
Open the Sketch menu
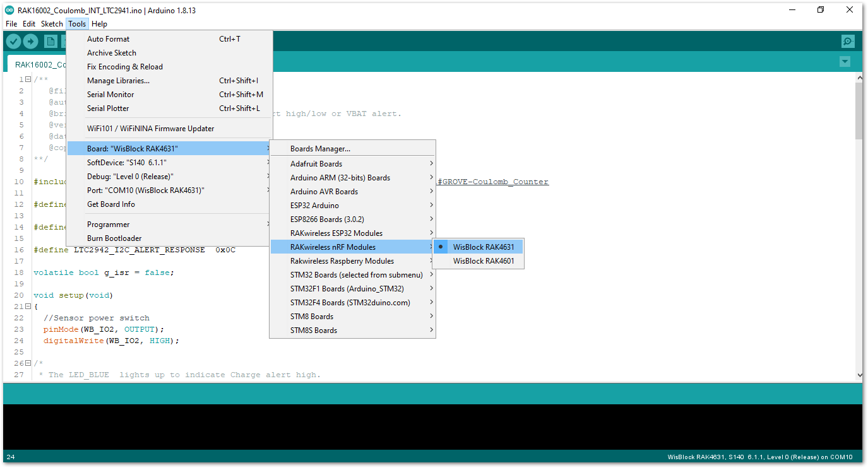click(x=52, y=24)
